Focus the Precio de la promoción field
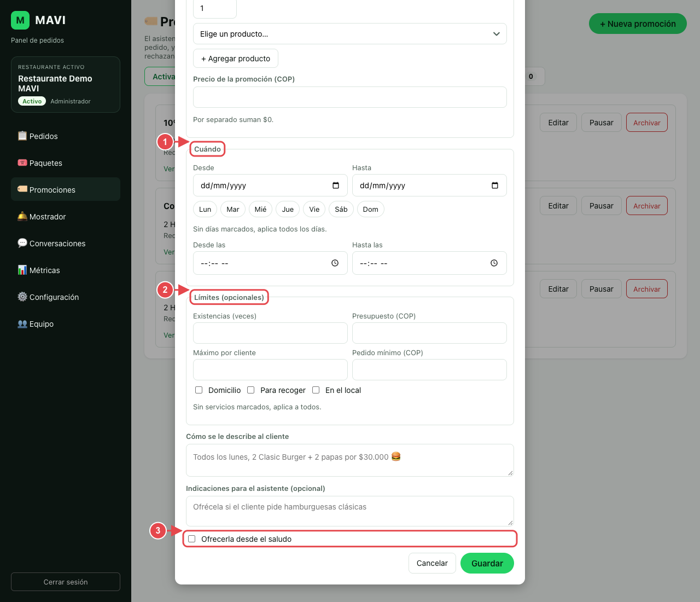The width and height of the screenshot is (700, 602). [350, 97]
